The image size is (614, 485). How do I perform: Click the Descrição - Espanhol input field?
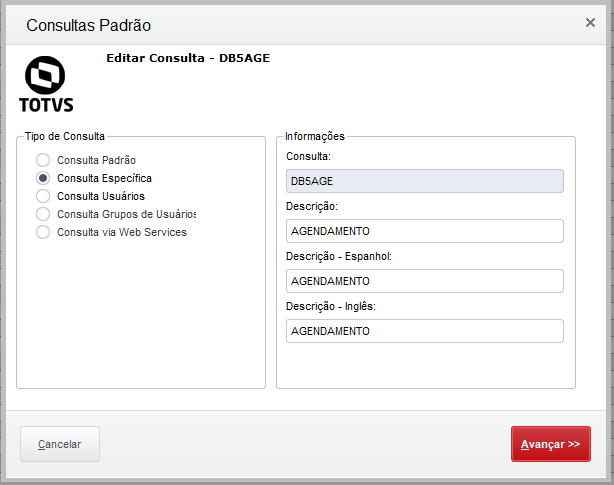tap(425, 281)
